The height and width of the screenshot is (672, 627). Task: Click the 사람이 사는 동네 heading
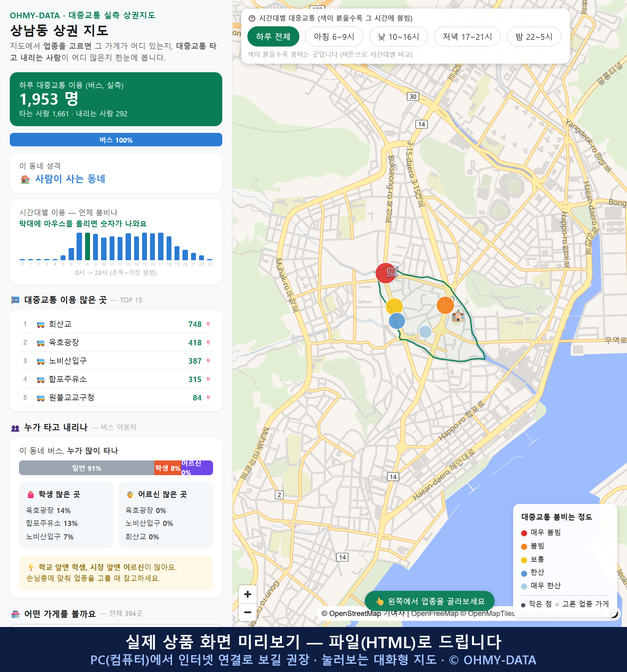click(x=70, y=179)
